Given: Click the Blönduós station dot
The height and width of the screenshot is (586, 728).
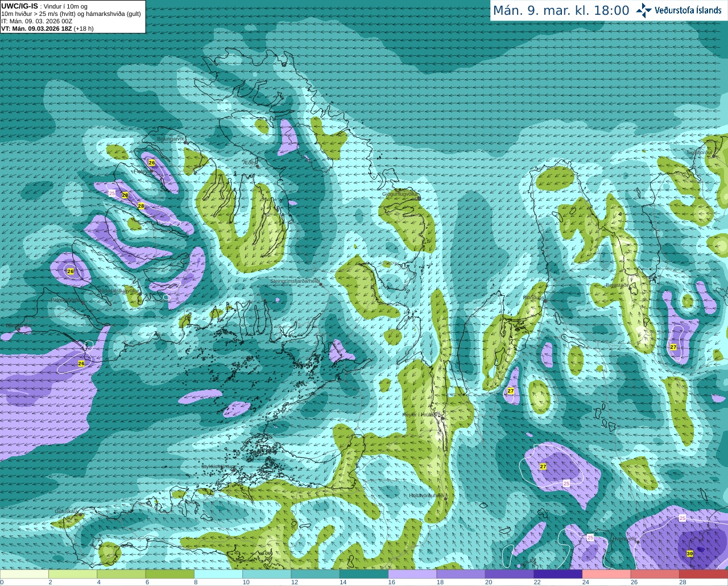Looking at the screenshot, I should coord(545,302).
